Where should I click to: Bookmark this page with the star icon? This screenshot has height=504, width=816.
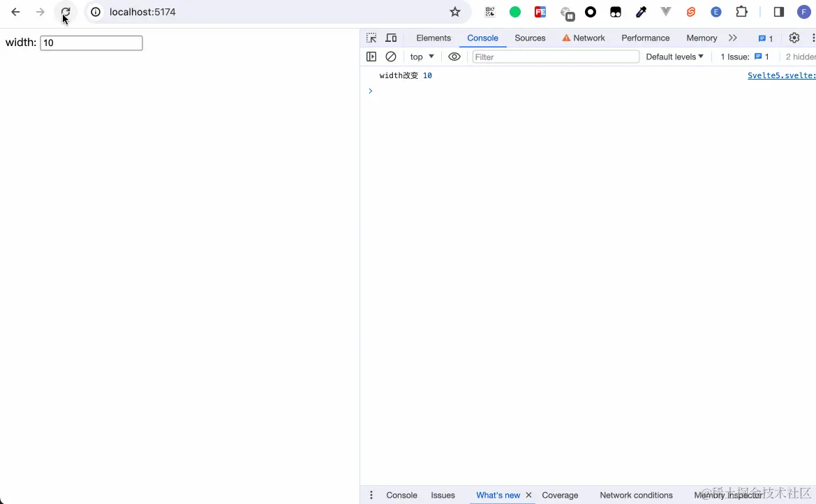[455, 12]
